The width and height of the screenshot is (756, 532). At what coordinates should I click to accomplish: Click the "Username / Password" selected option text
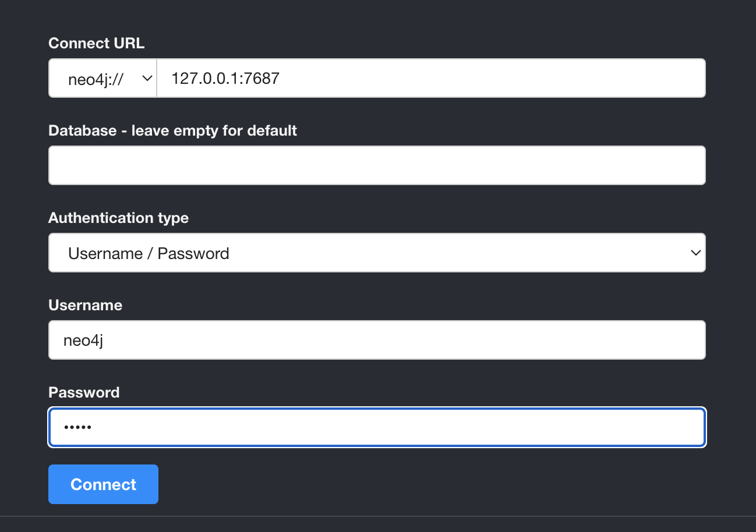coord(149,253)
